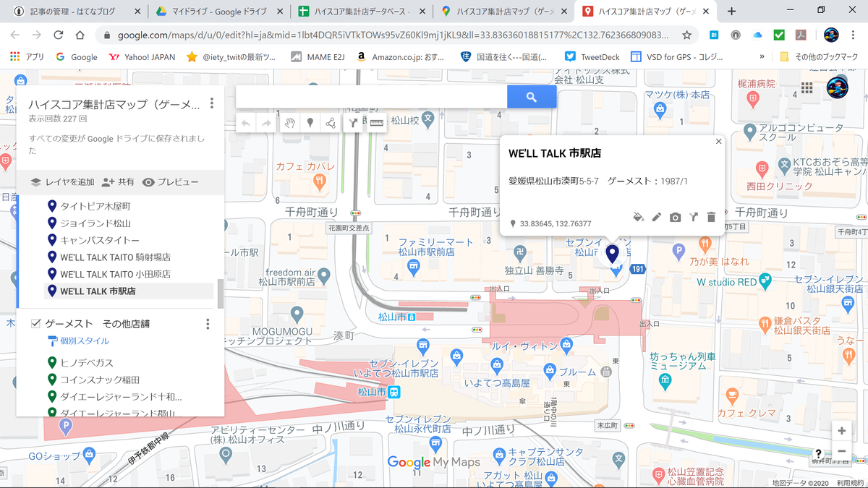Uncheck the ゲーメスト その他店舗 layer checkbox
This screenshot has width=868, height=488.
(x=35, y=324)
